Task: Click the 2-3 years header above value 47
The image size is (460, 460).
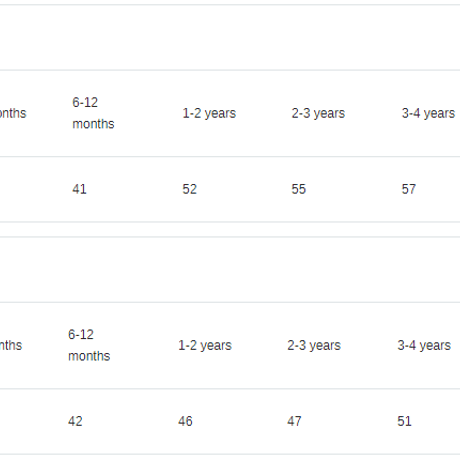Action: (314, 346)
